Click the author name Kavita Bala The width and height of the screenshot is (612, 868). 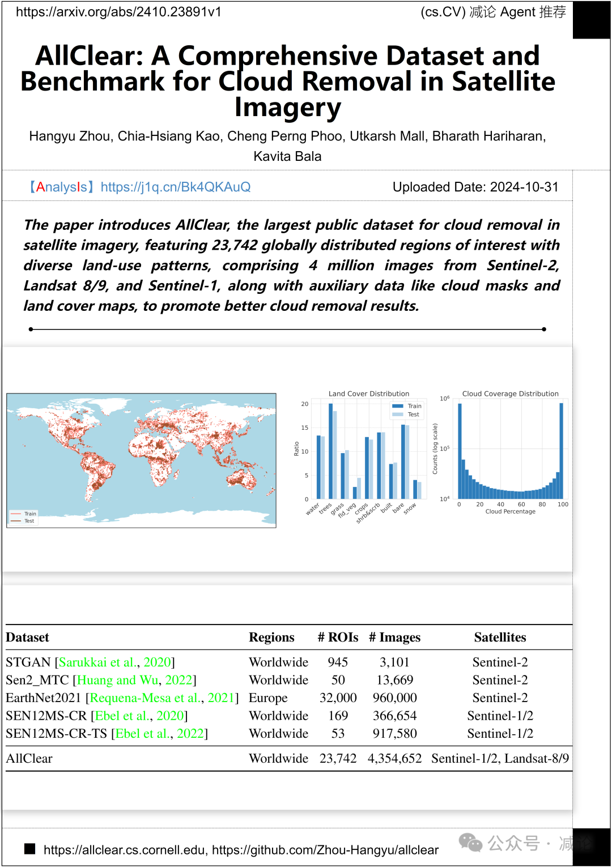click(287, 157)
